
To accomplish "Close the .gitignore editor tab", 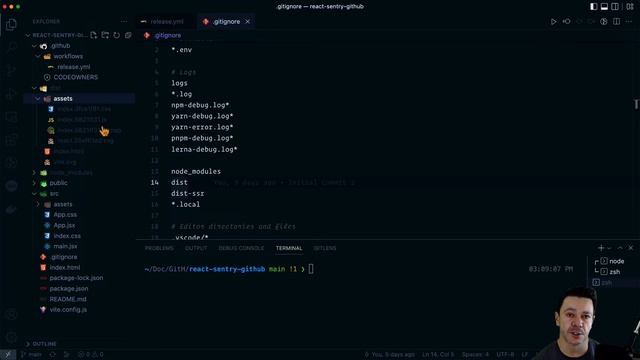I will [247, 21].
